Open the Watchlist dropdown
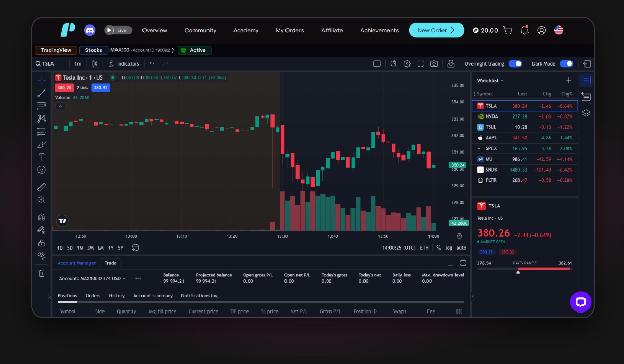 click(490, 80)
